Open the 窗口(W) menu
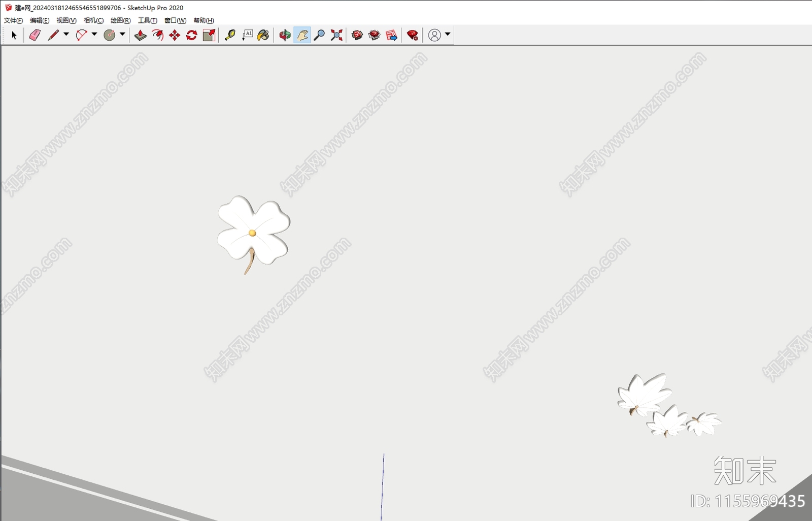812x521 pixels. click(176, 20)
